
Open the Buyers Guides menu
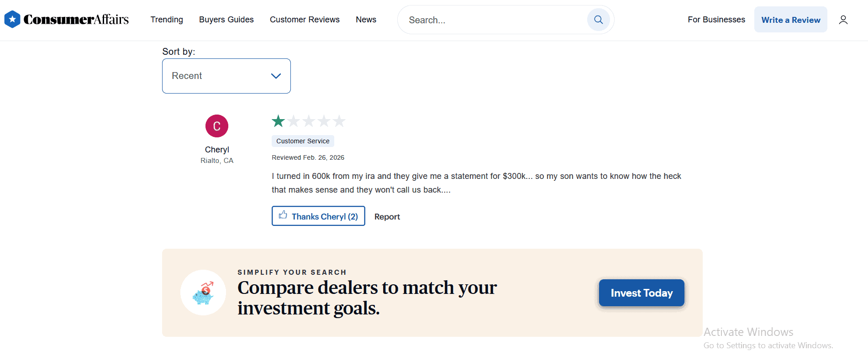226,20
